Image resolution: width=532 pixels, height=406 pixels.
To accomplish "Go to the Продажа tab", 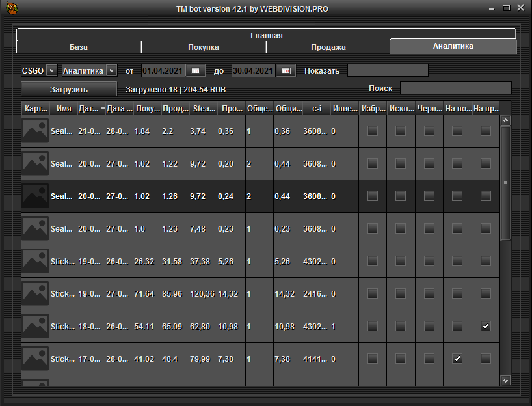I will coord(328,47).
